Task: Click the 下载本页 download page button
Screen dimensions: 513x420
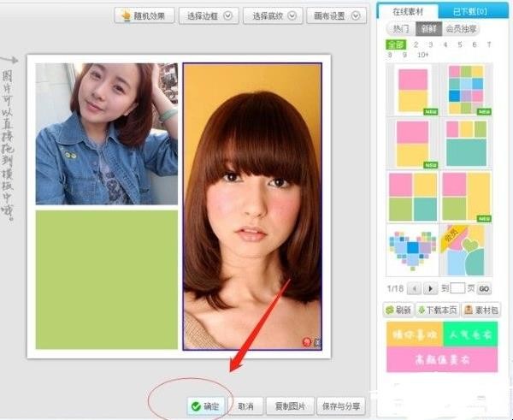Action: [438, 310]
